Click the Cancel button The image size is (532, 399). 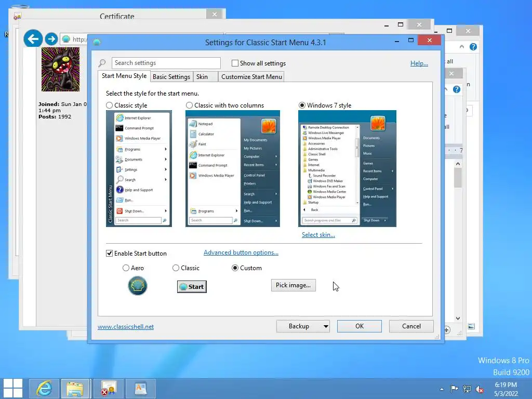pyautogui.click(x=411, y=326)
